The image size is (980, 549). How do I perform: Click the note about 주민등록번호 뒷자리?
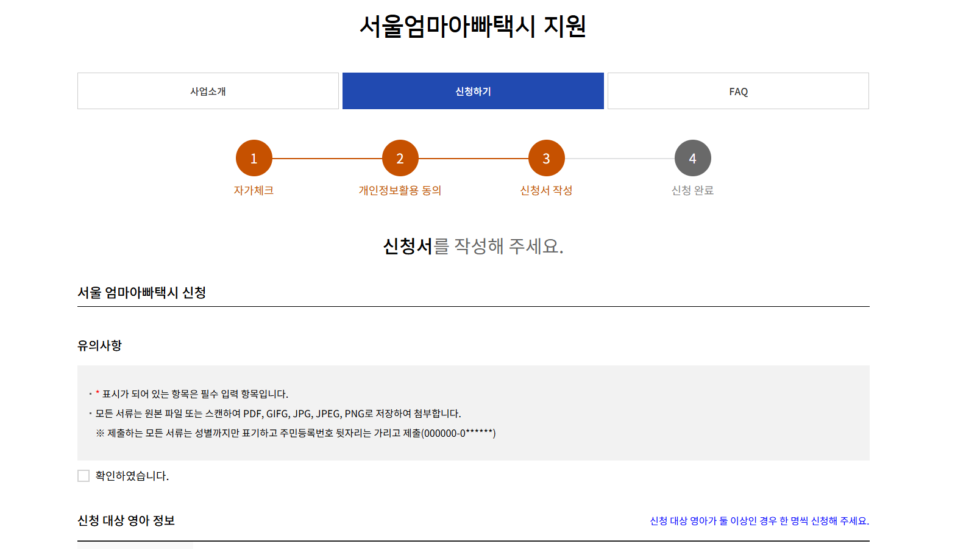coord(296,433)
